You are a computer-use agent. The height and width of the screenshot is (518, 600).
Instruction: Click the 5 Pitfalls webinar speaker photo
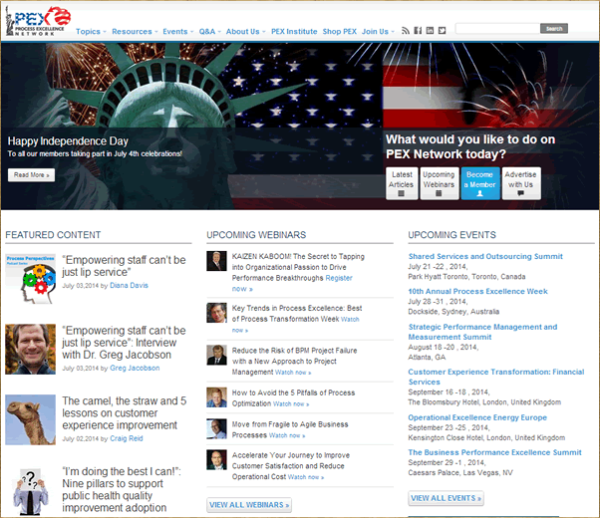point(217,397)
